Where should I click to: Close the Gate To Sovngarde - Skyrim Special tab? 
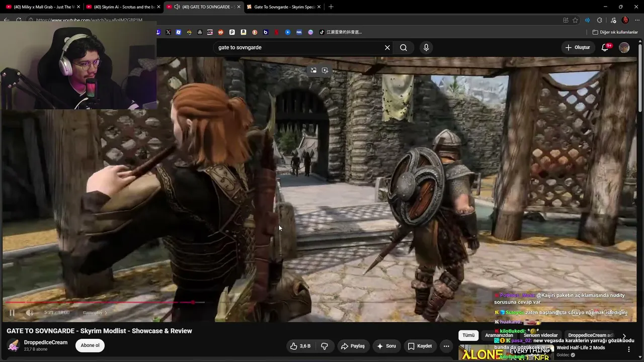pos(318,7)
